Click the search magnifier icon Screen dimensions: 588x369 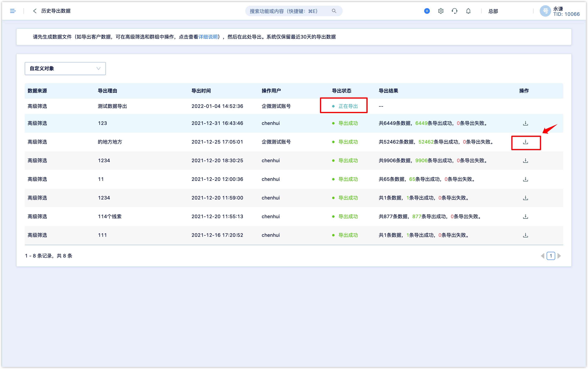click(334, 11)
